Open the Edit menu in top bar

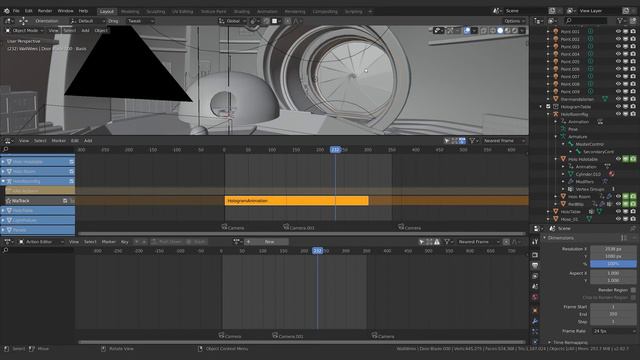[29, 11]
